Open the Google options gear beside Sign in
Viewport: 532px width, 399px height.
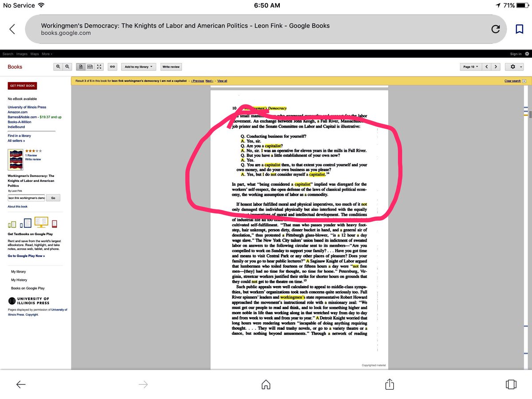click(x=527, y=54)
